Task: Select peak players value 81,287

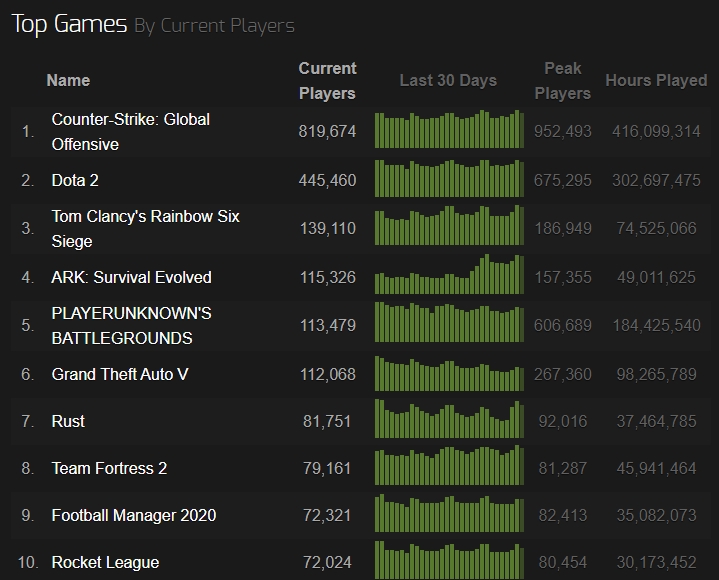Action: pos(563,468)
